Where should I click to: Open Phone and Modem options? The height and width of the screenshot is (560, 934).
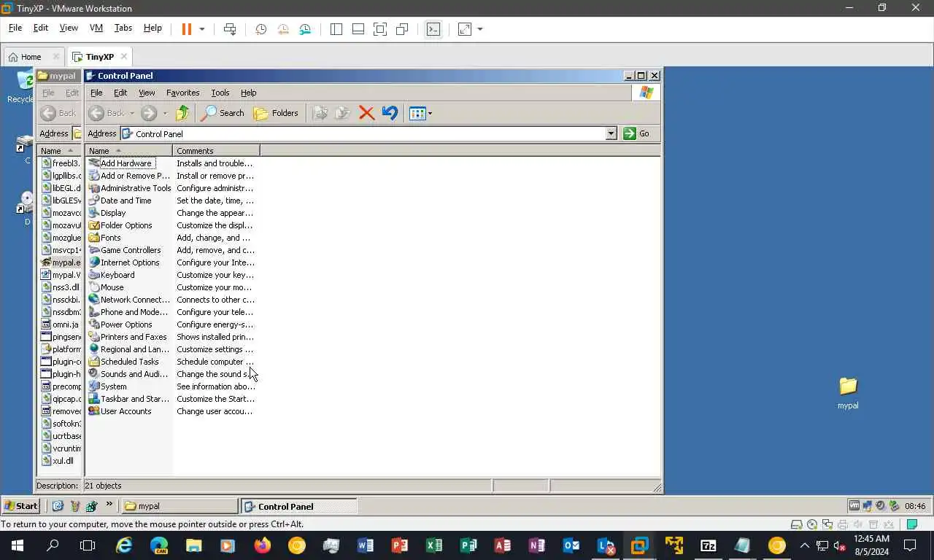pos(128,312)
